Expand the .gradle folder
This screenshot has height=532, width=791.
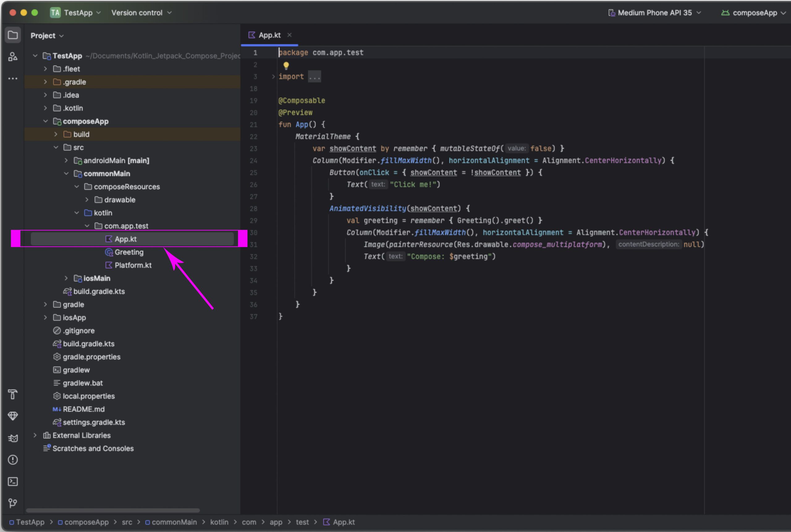coord(45,82)
